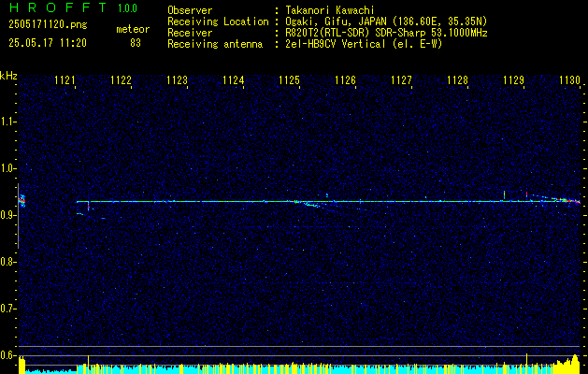Click time marker 1123
588x374 pixels.
177,80
